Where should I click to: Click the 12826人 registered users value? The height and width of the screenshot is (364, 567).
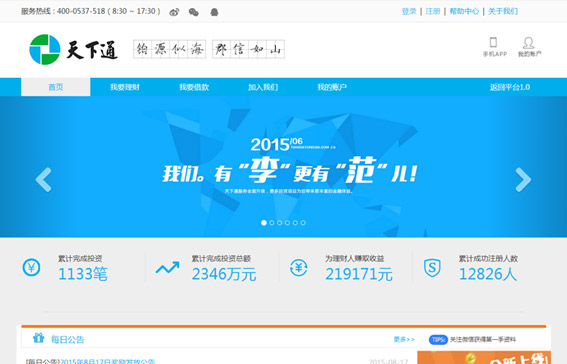(488, 274)
